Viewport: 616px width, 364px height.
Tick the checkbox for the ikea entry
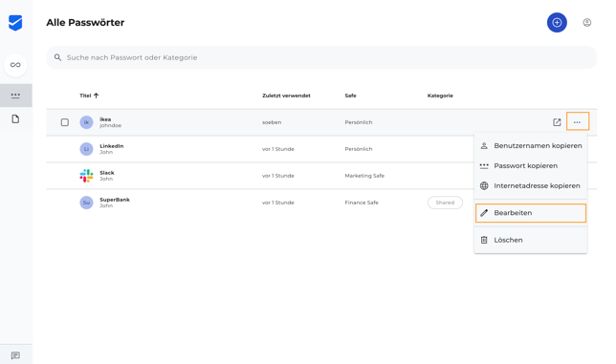(65, 122)
